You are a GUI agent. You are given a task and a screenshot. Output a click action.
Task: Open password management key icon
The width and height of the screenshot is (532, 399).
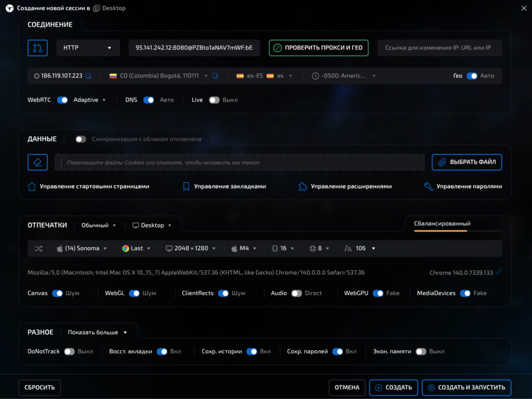429,187
